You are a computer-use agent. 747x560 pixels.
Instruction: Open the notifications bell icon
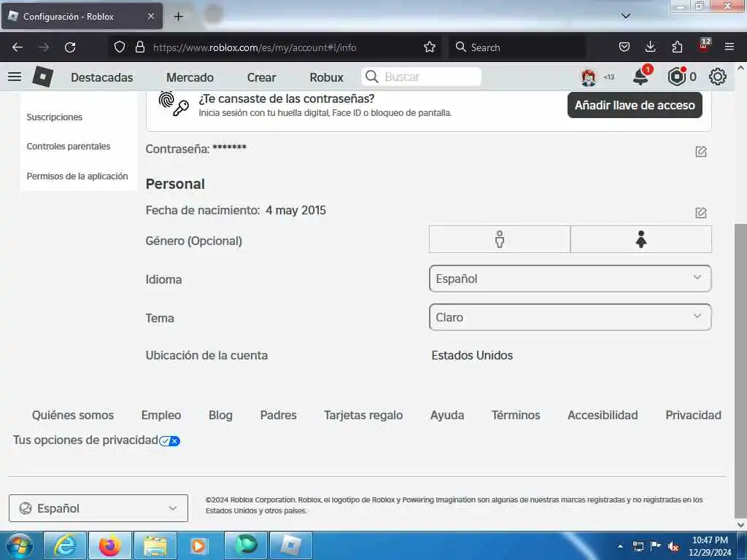point(641,77)
